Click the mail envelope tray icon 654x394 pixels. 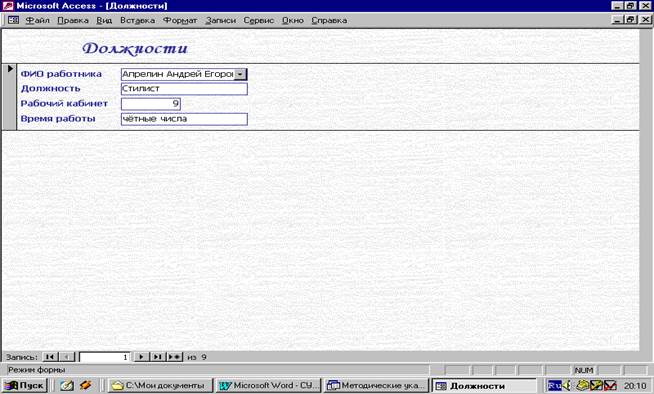pos(610,385)
